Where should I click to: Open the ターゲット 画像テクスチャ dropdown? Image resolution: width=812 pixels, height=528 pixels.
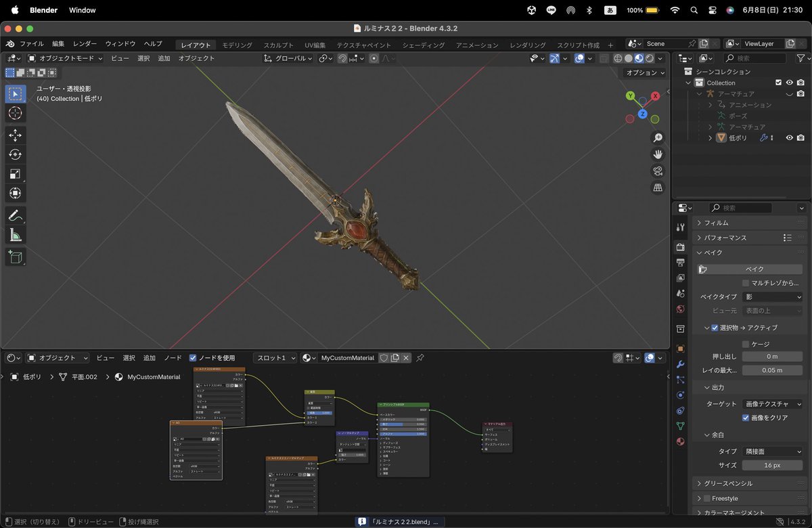click(772, 403)
